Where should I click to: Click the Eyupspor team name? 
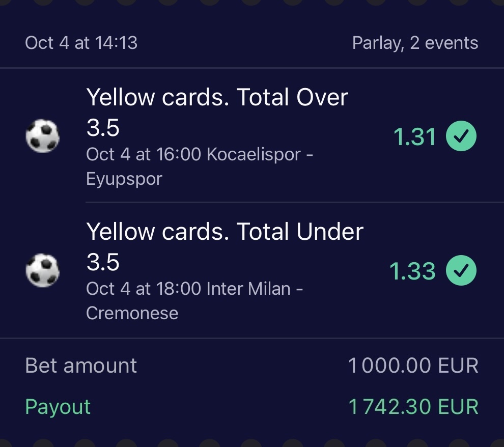[x=124, y=179]
